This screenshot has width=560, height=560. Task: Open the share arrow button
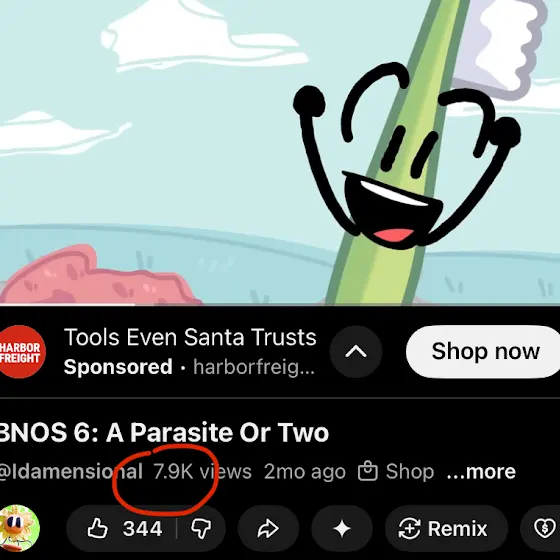[x=268, y=529]
